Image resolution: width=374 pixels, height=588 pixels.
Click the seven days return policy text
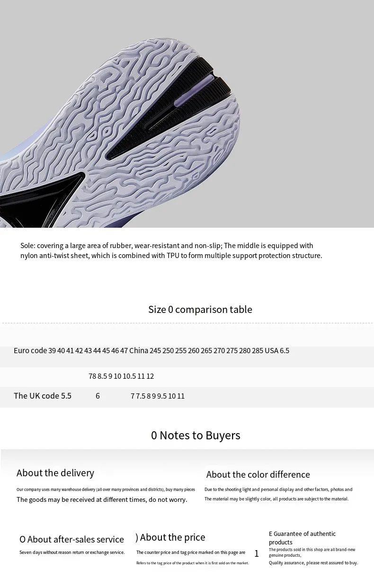(x=72, y=552)
